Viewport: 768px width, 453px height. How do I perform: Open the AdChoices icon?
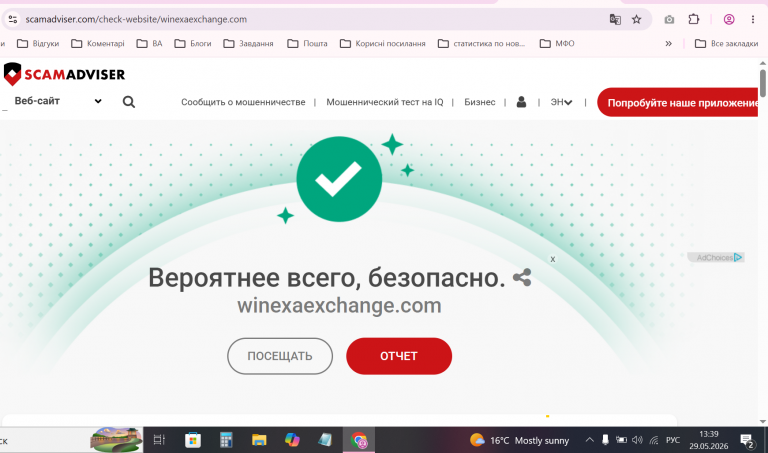tap(738, 257)
